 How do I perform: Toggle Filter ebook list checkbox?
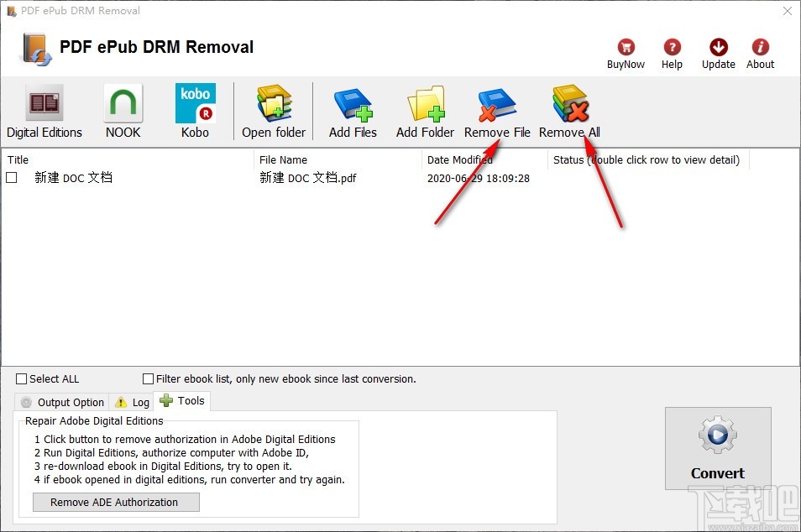[148, 378]
